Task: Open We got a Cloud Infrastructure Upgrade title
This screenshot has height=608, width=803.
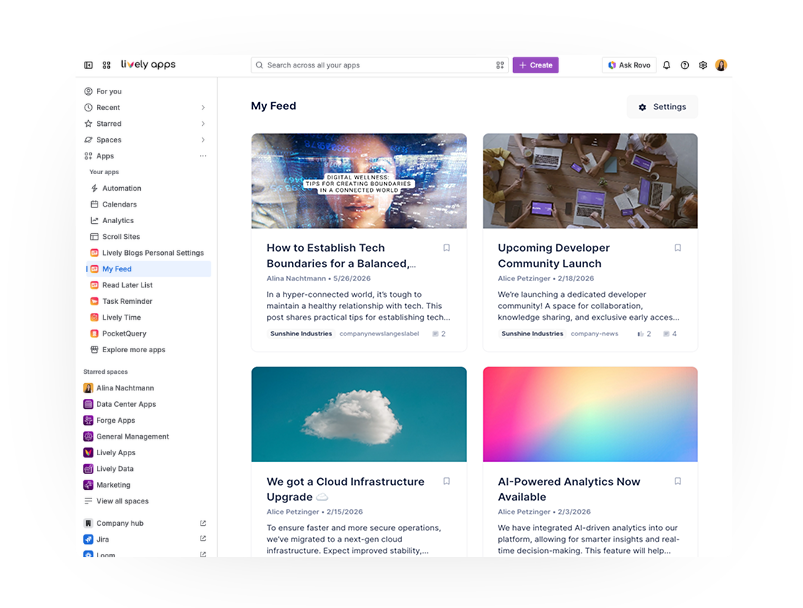Action: pyautogui.click(x=346, y=489)
